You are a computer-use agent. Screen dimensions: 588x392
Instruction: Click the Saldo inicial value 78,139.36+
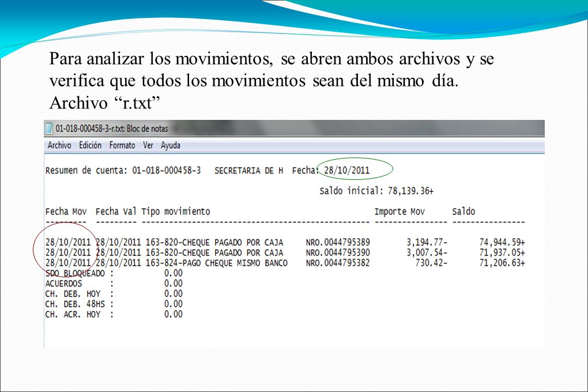(410, 191)
